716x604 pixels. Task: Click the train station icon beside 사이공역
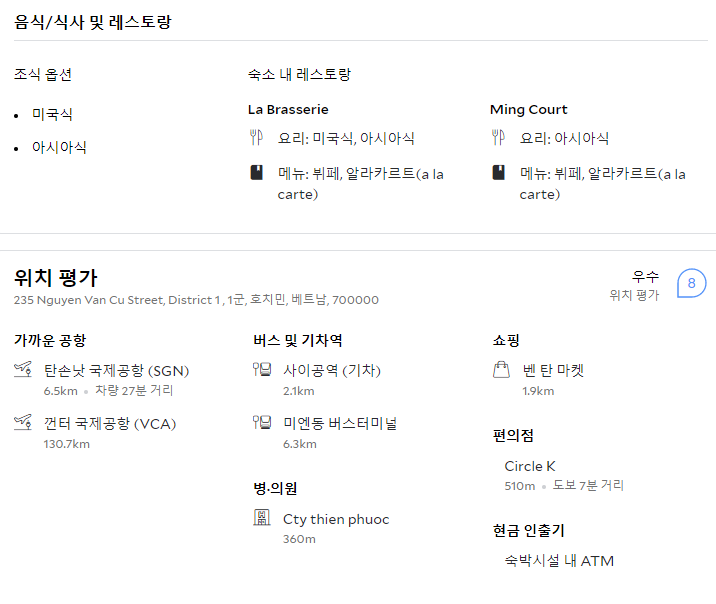[x=262, y=369]
